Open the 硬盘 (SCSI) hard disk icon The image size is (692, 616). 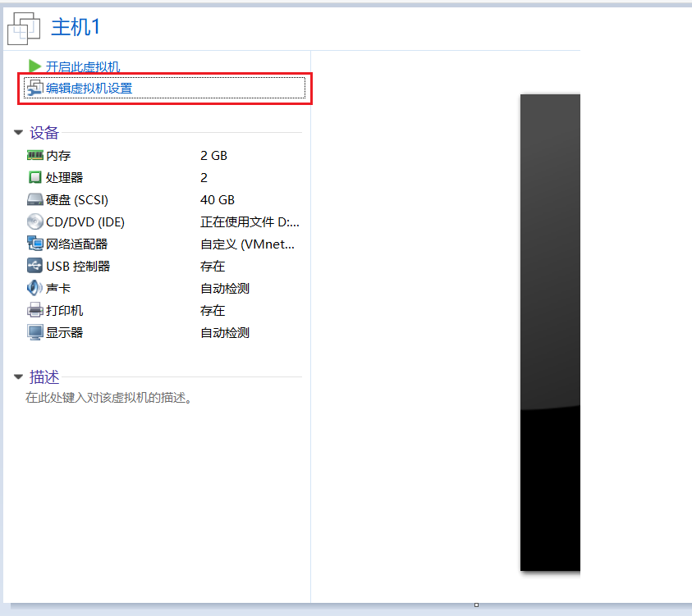(35, 199)
